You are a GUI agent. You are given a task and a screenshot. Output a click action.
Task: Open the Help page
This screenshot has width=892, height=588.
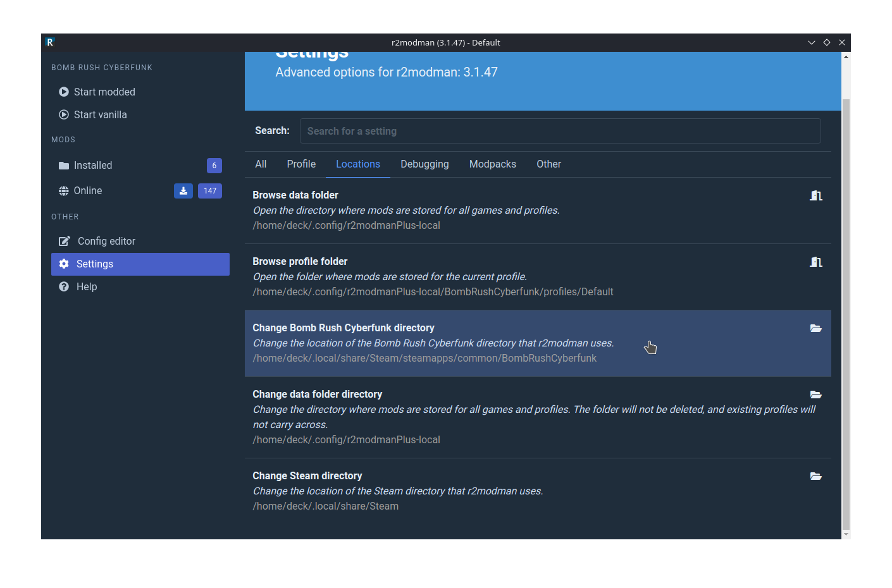140,286
